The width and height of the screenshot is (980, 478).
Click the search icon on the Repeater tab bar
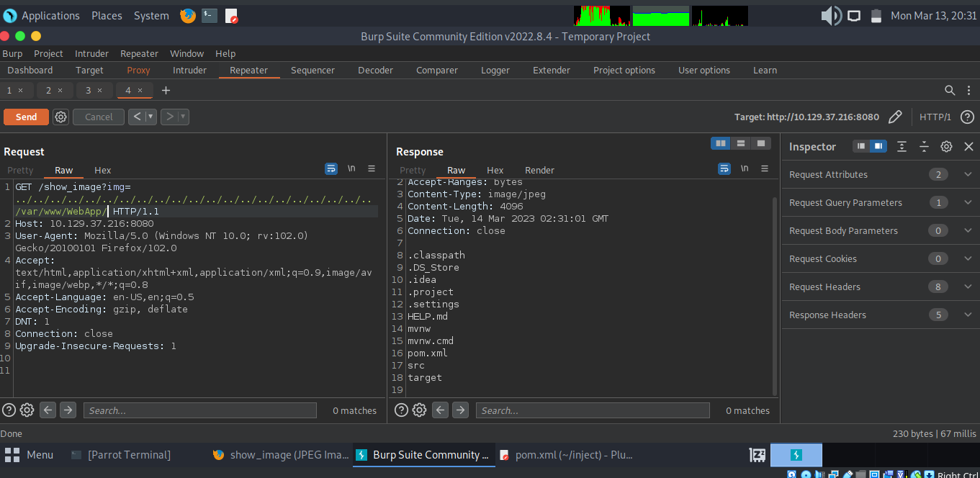click(x=950, y=90)
